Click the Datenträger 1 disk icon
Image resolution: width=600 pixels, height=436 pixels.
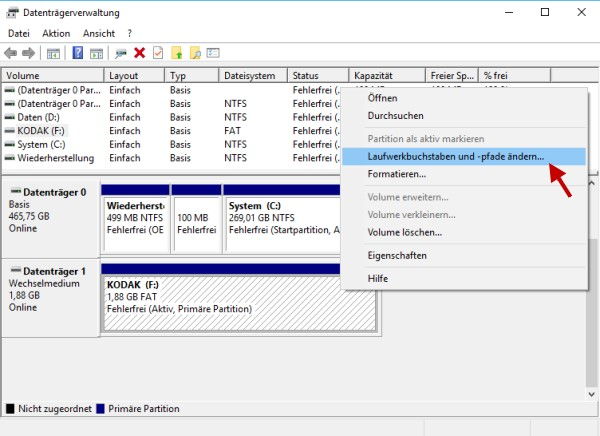point(16,270)
